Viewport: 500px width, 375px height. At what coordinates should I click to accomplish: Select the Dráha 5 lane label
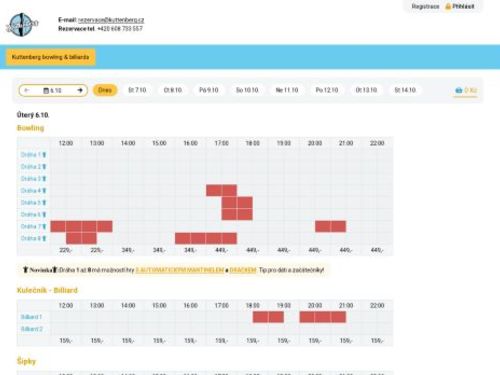[30, 203]
